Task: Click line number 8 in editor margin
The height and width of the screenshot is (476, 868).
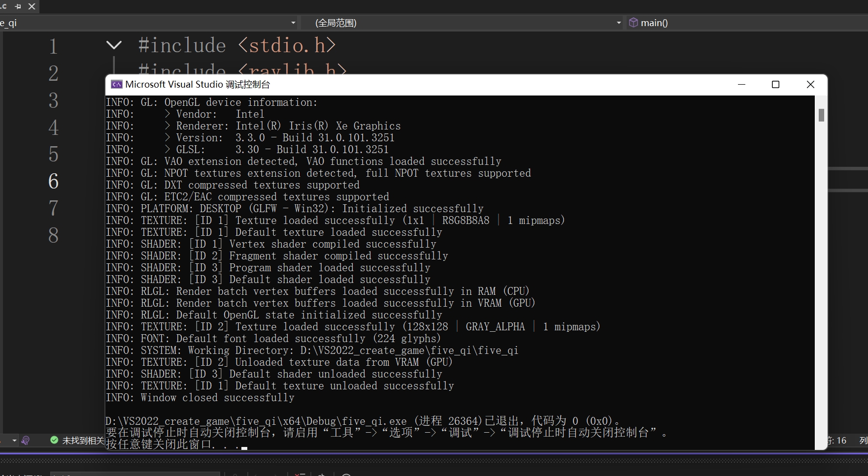Action: click(53, 235)
